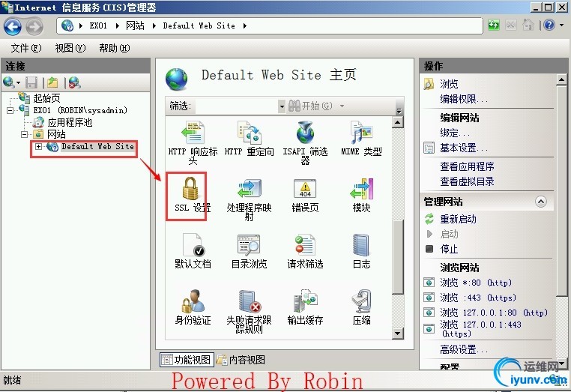This screenshot has width=571, height=392.
Task: Open the 错误页 404 icon
Action: (305, 189)
